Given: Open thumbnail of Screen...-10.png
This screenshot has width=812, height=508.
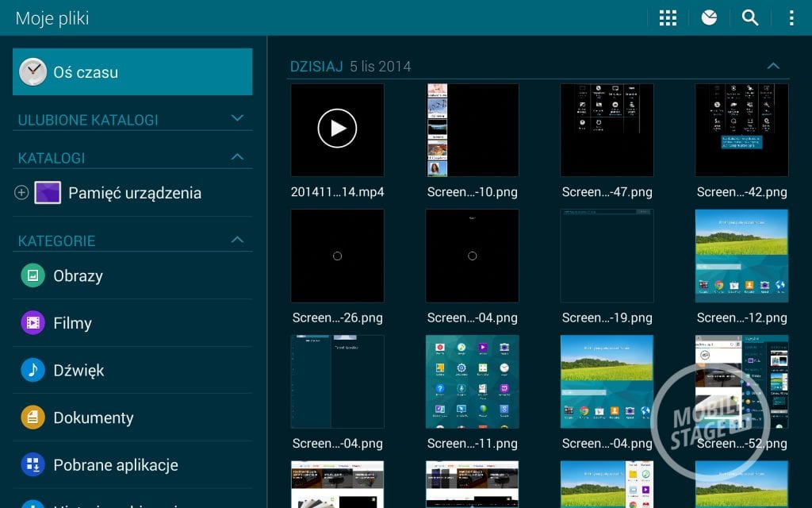Looking at the screenshot, I should (473, 130).
